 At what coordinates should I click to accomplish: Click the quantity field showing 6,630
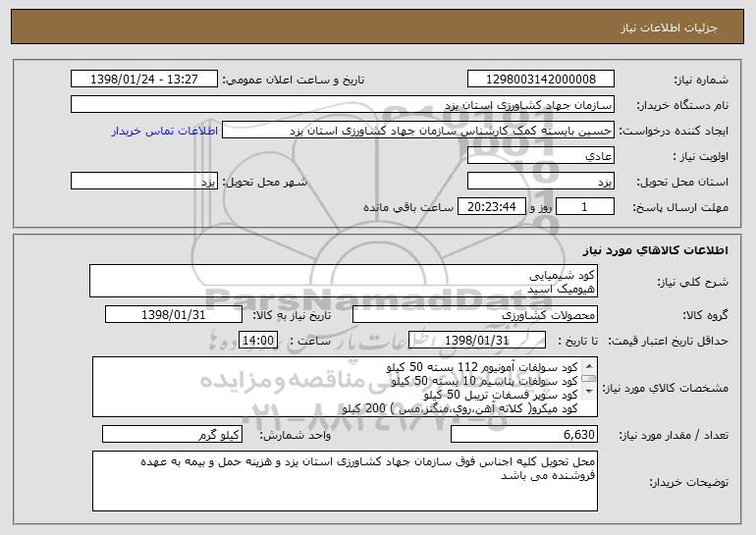[524, 434]
